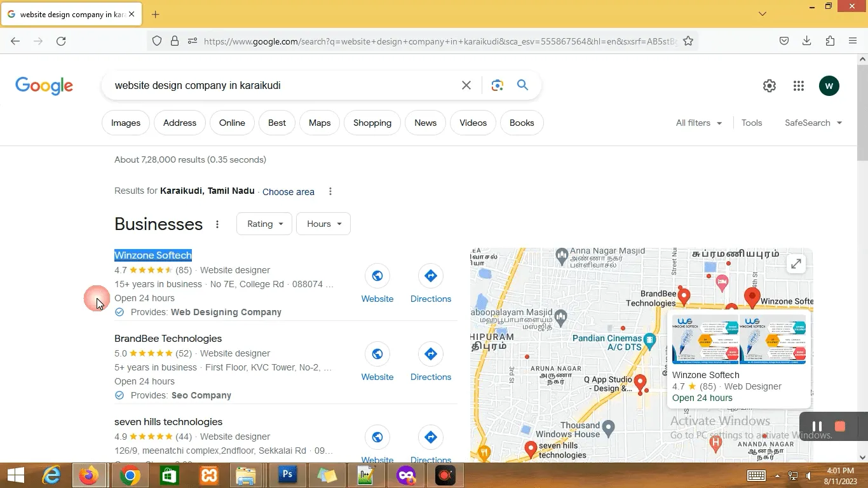Open File Explorer from taskbar

pos(247,475)
